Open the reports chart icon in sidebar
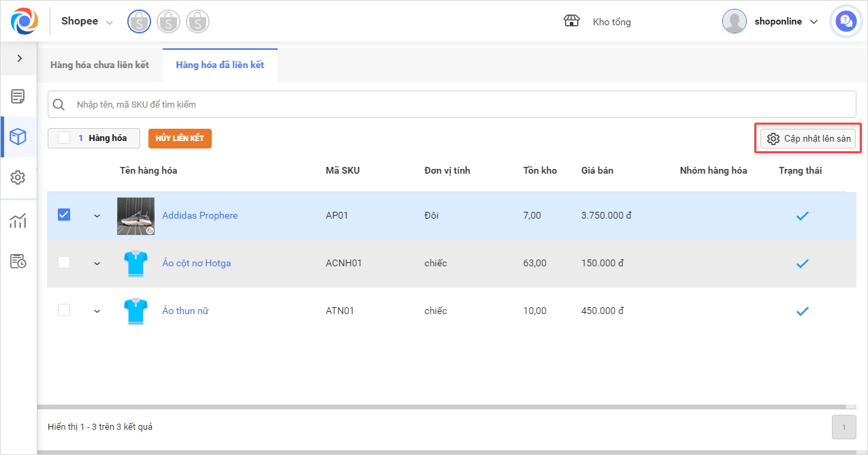868x455 pixels. 18,221
